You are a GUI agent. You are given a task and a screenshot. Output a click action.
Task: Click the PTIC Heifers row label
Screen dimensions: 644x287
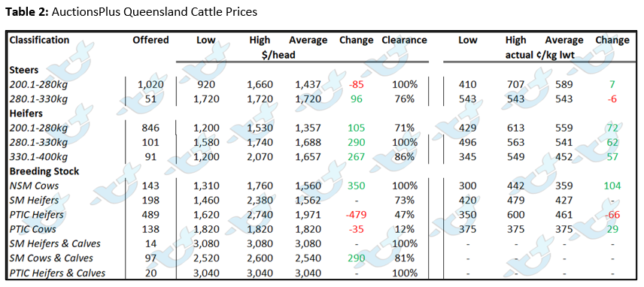pyautogui.click(x=37, y=215)
